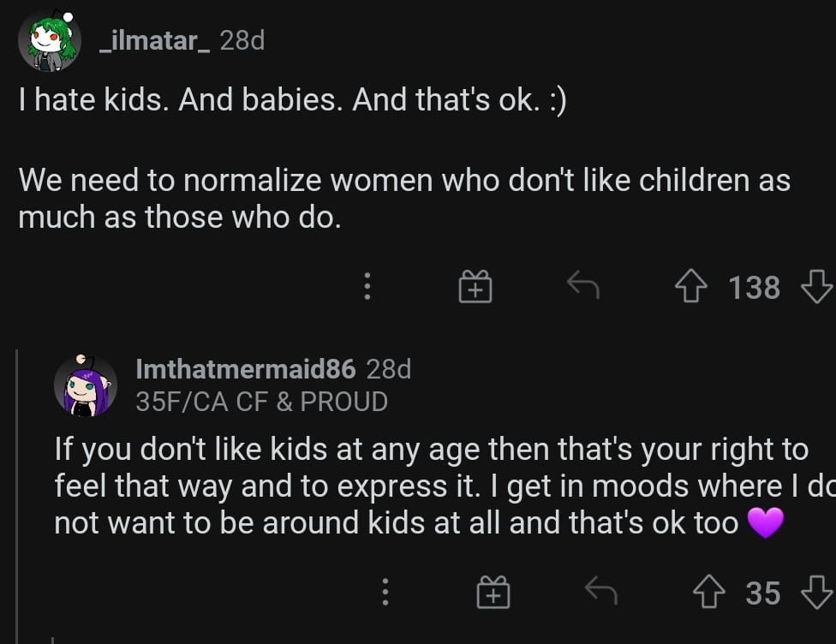Open more options for _ilmatar_'s comment
The image size is (836, 644).
pyautogui.click(x=367, y=286)
